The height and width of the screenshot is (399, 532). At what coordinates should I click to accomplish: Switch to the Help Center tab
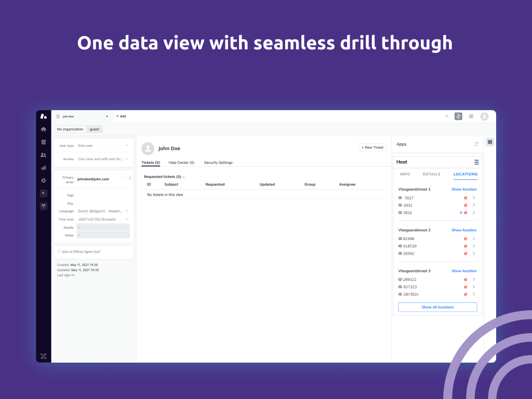(181, 163)
